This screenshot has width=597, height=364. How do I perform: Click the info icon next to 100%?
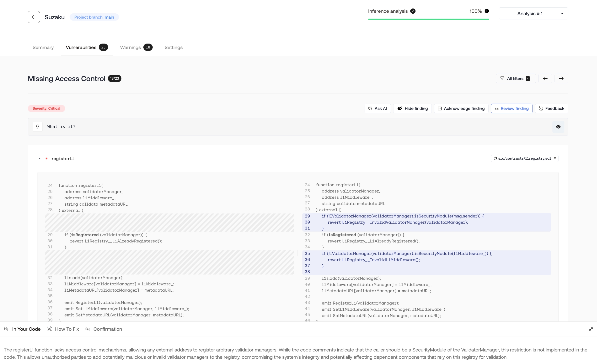point(486,11)
